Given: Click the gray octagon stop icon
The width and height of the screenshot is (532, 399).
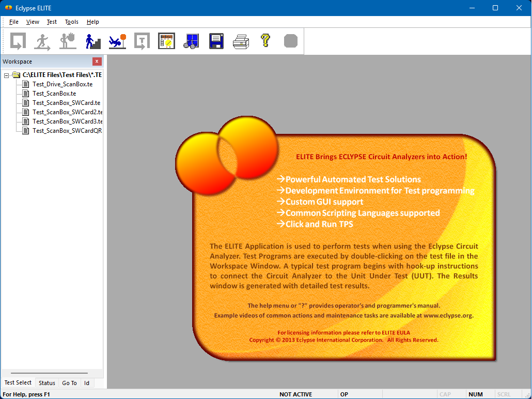Looking at the screenshot, I should [290, 41].
